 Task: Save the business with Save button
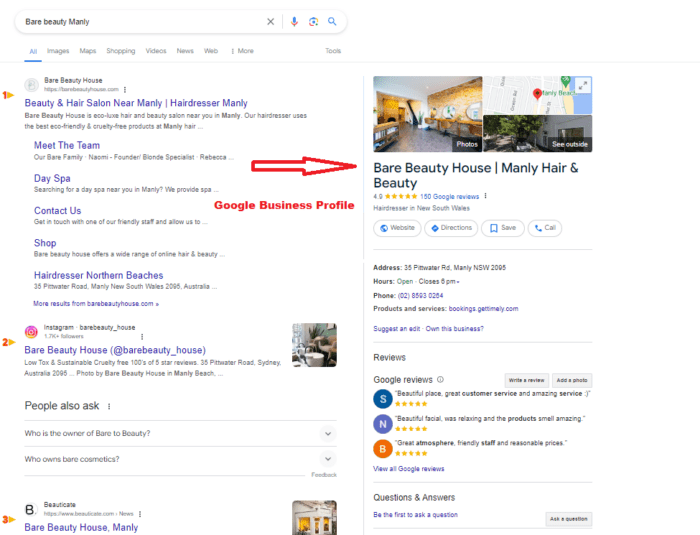(x=503, y=228)
